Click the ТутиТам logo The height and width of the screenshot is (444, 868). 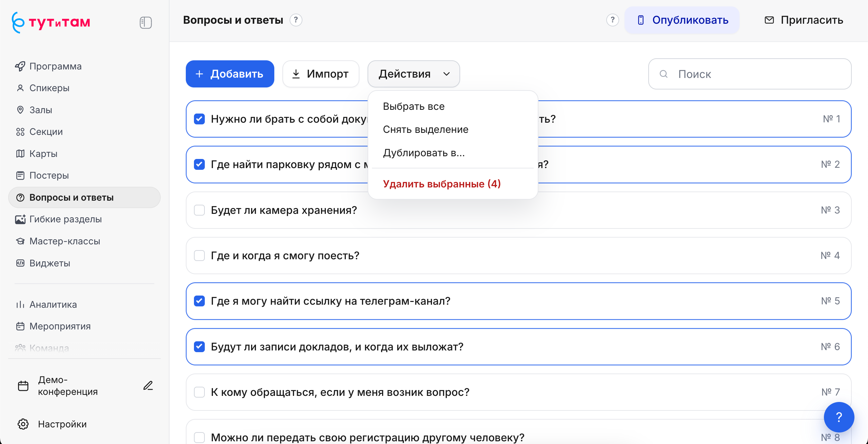click(51, 22)
